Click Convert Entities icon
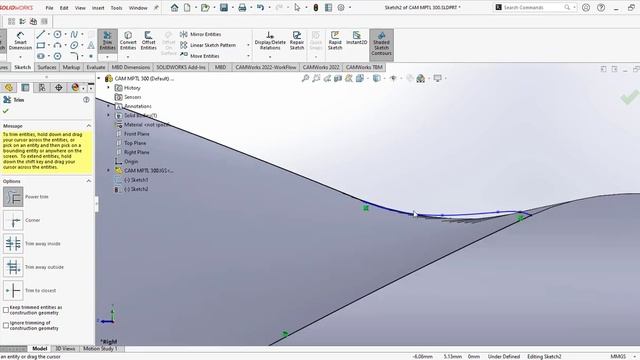Screen dimensions: 640x360 128,40
